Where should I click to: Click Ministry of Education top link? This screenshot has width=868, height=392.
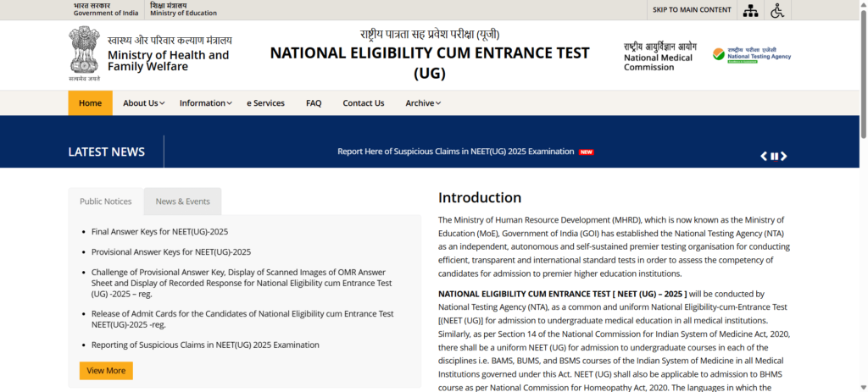(183, 9)
